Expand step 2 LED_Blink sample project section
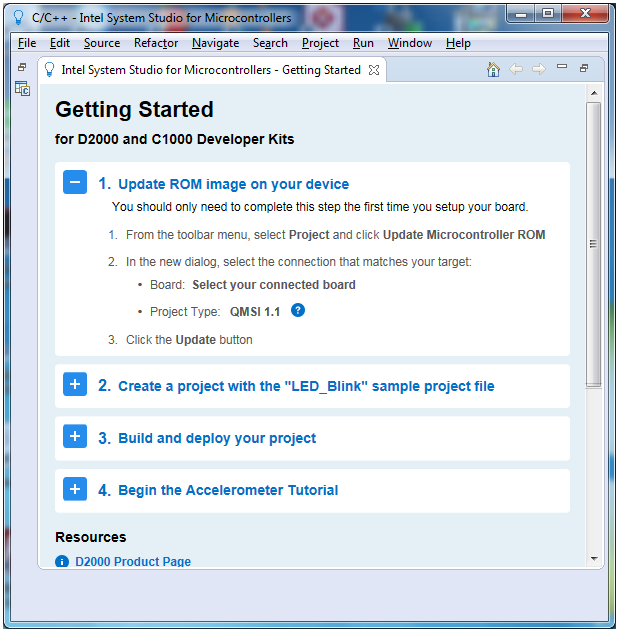Screen dimensions: 618x631 pos(75,384)
